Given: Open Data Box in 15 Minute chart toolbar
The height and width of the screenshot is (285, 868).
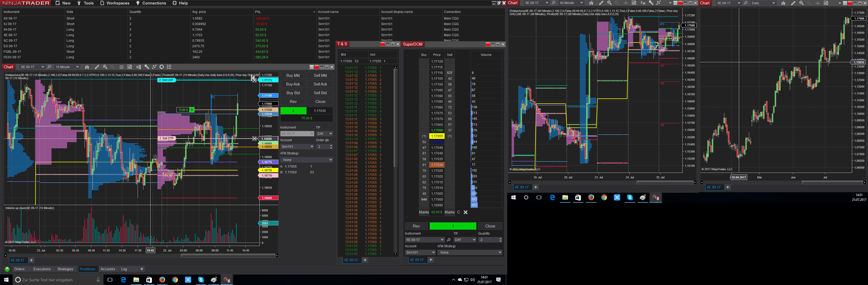Looking at the screenshot, I should coord(130,67).
